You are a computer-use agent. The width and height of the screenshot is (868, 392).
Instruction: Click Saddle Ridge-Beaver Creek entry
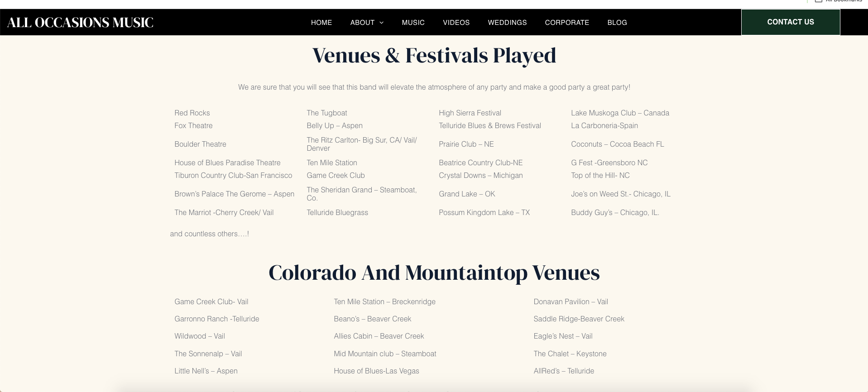coord(579,319)
